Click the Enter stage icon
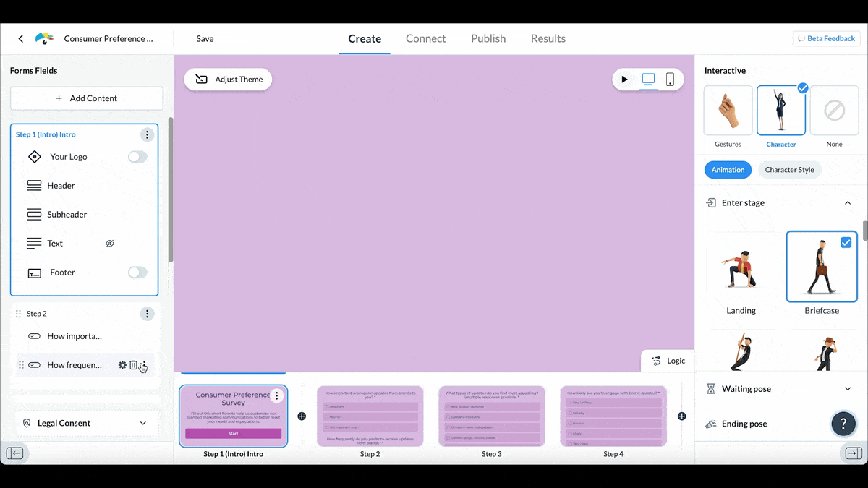 coord(710,203)
